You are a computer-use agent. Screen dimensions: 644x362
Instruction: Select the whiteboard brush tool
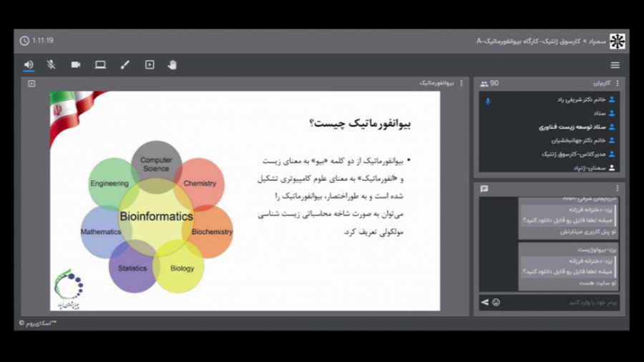click(x=125, y=65)
